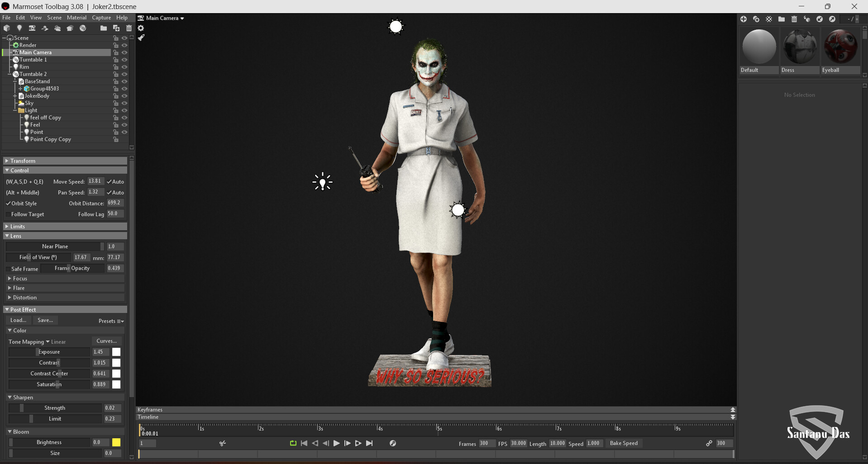Toggle the Orbit Style checkbox
868x464 pixels.
(x=8, y=204)
